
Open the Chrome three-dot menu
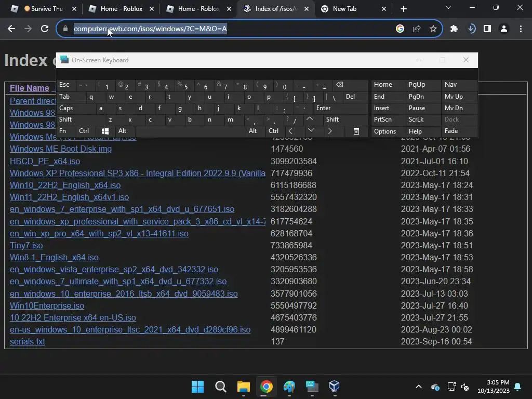click(521, 29)
